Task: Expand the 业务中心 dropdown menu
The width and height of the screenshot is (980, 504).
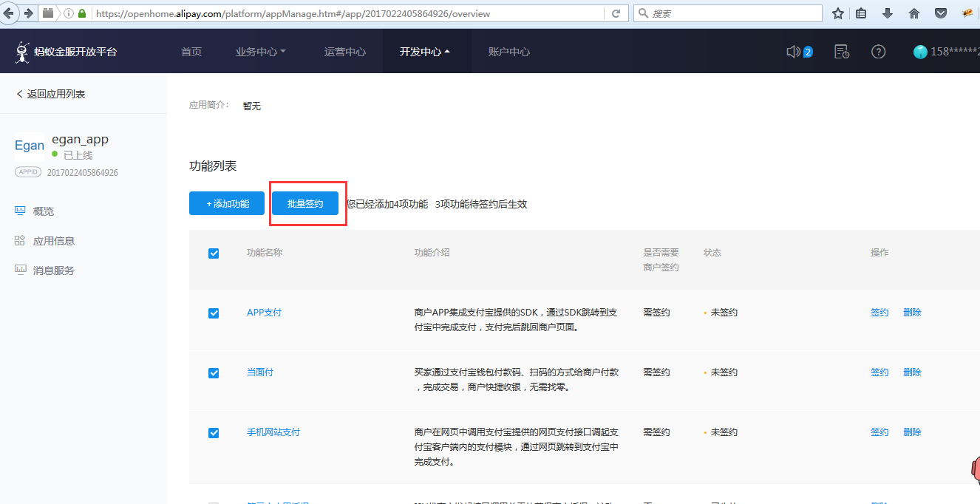Action: [x=261, y=52]
